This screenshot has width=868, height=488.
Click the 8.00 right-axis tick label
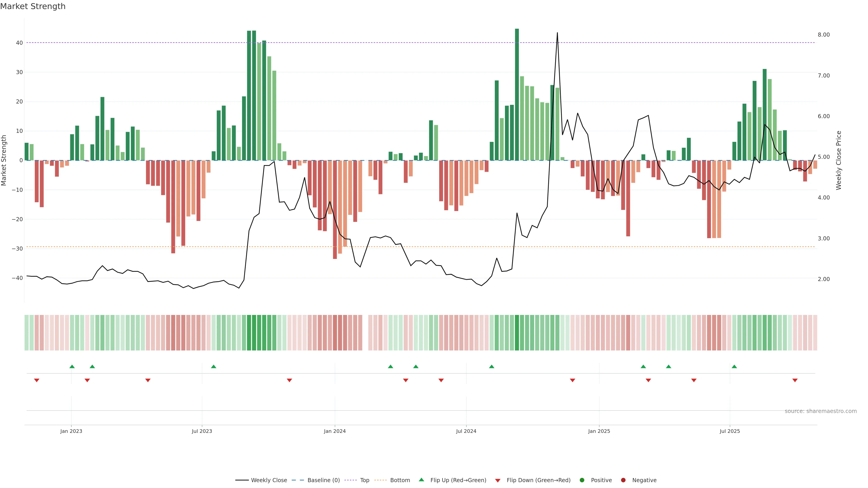click(823, 35)
